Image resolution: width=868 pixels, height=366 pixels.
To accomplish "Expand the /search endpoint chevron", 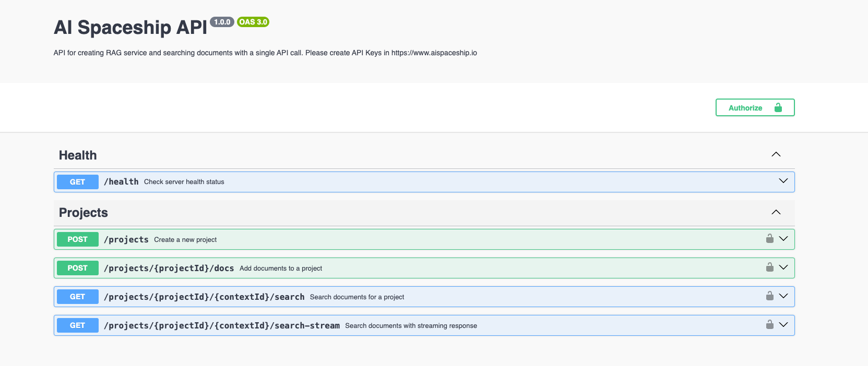I will coord(783,296).
